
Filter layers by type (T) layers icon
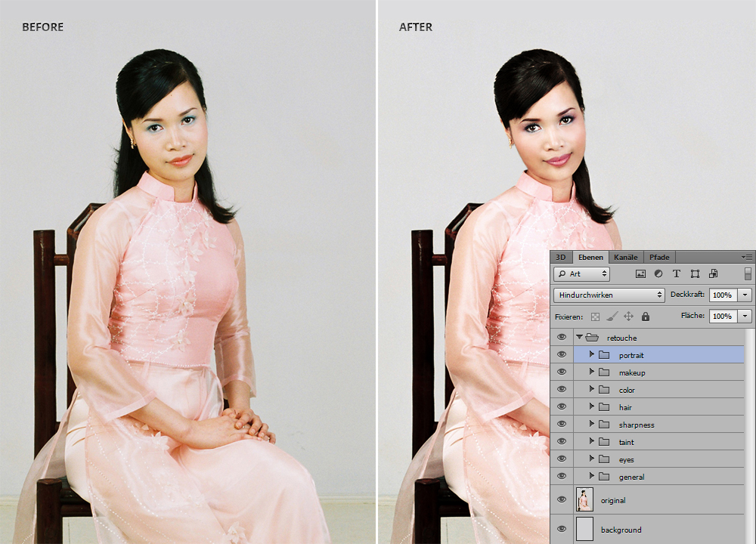(x=677, y=274)
